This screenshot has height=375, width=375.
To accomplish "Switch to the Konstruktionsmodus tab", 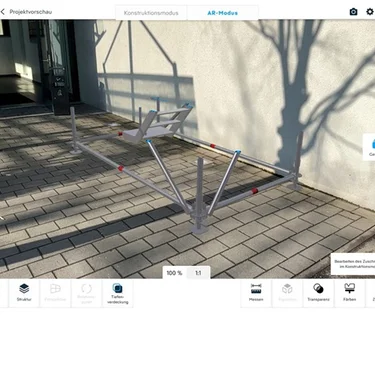I will pyautogui.click(x=151, y=13).
